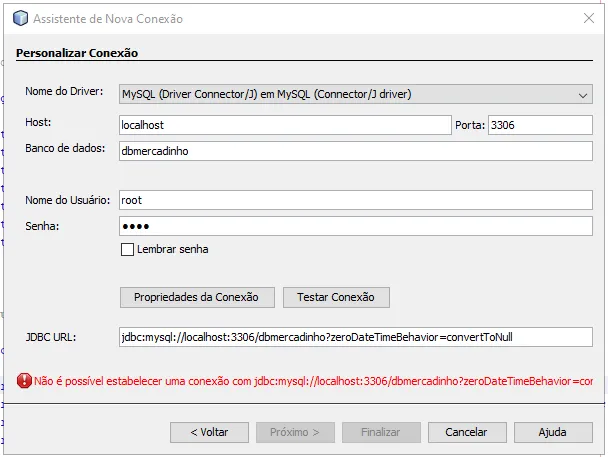Image resolution: width=608 pixels, height=457 pixels.
Task: Click the red error icon beside connection message
Action: (24, 381)
